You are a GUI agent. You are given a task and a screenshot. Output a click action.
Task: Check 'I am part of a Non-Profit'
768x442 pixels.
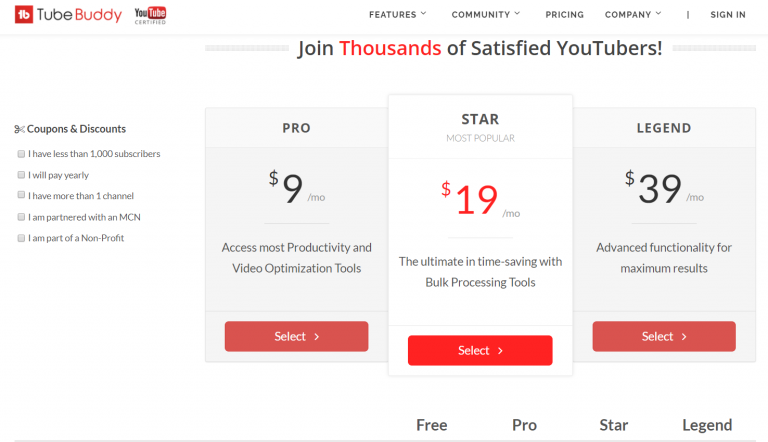pos(21,238)
